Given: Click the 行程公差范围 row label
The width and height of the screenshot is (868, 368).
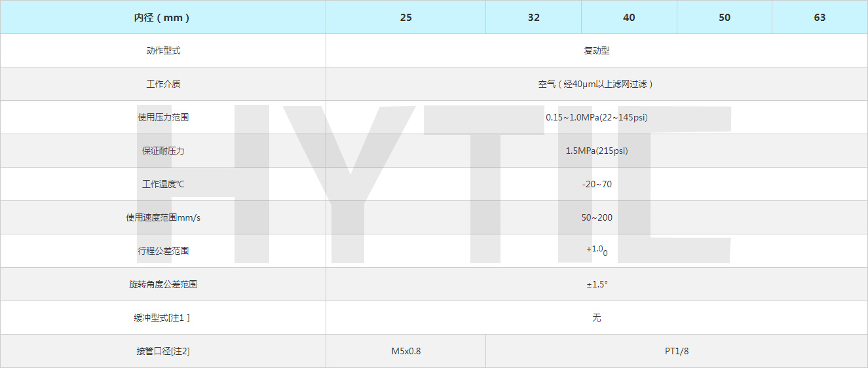Looking at the screenshot, I should (x=163, y=251).
